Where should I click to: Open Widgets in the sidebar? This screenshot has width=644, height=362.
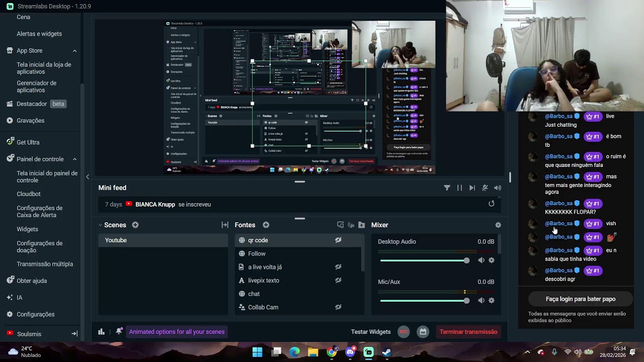[x=27, y=229]
